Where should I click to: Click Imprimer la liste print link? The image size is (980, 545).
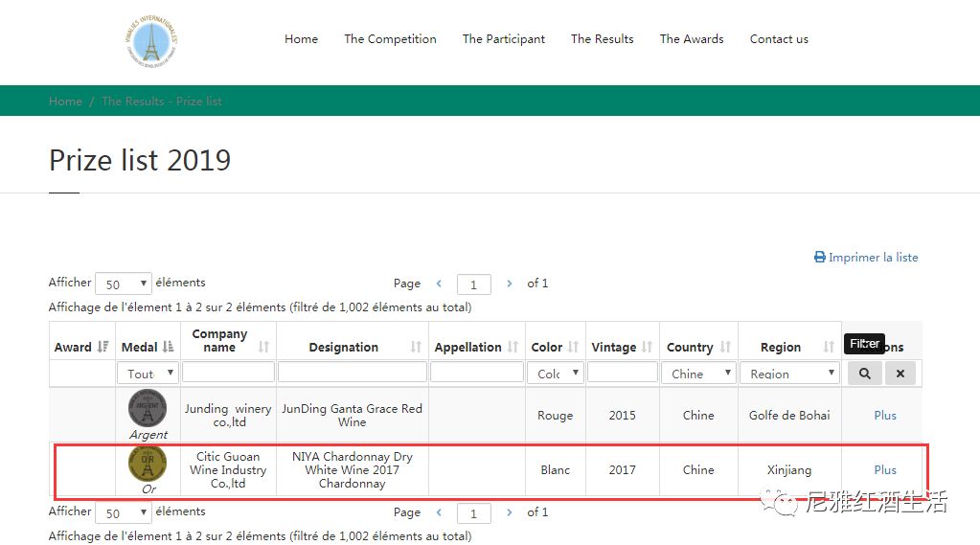point(866,258)
